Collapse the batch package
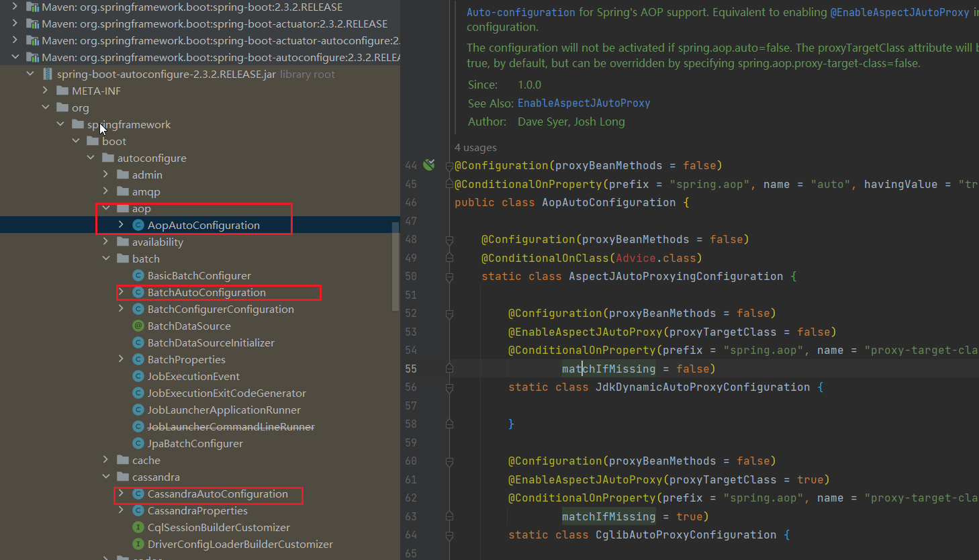The height and width of the screenshot is (560, 979). pyautogui.click(x=105, y=259)
